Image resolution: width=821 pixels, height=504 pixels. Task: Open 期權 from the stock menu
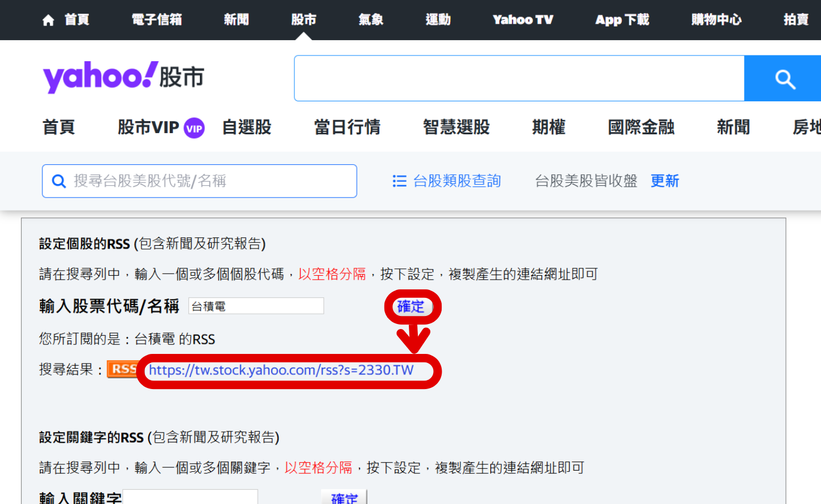(x=548, y=127)
